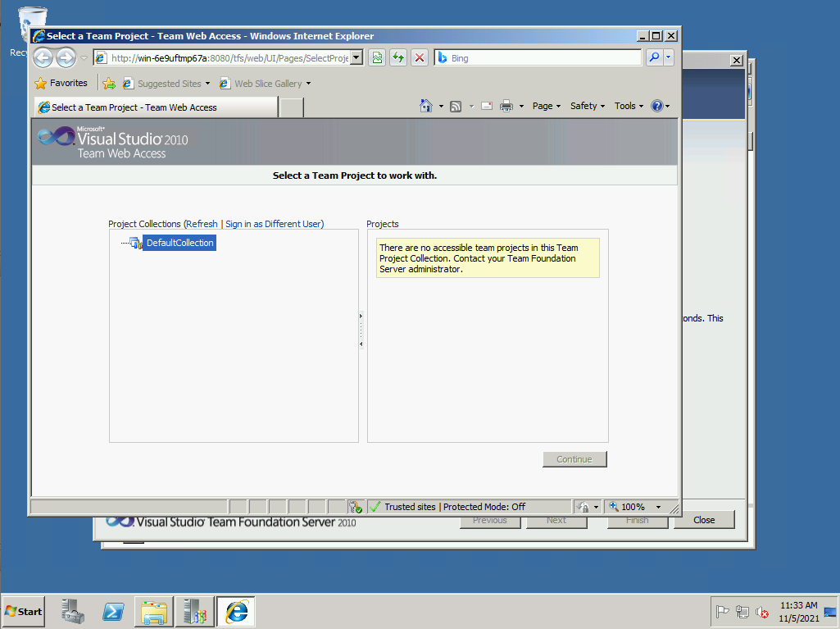Select DefaultCollection in the collections tree
840x629 pixels.
pos(179,243)
